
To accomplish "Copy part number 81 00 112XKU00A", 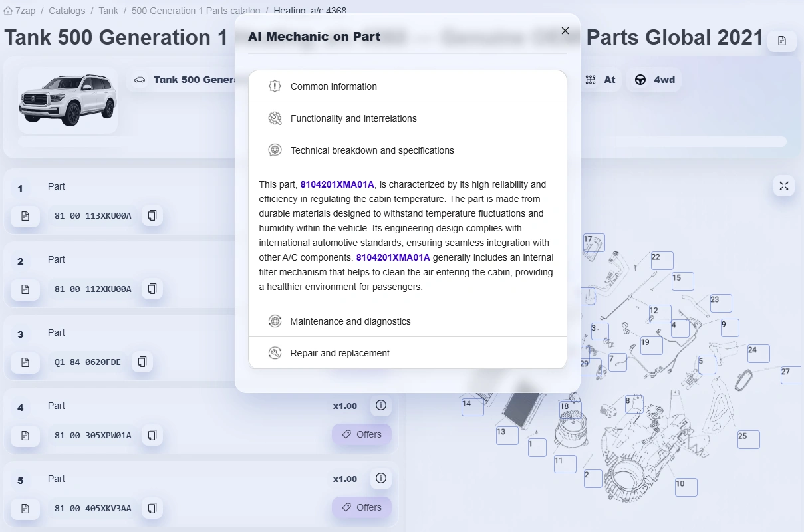I will point(152,289).
